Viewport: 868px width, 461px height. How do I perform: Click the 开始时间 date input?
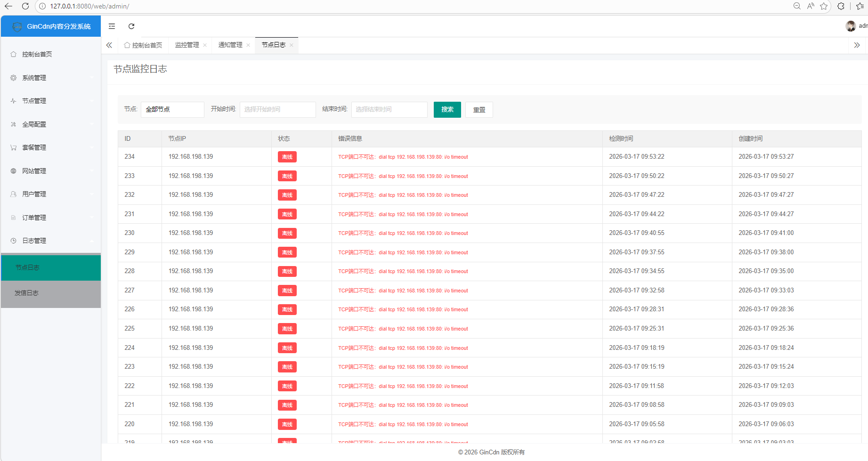[x=277, y=109]
